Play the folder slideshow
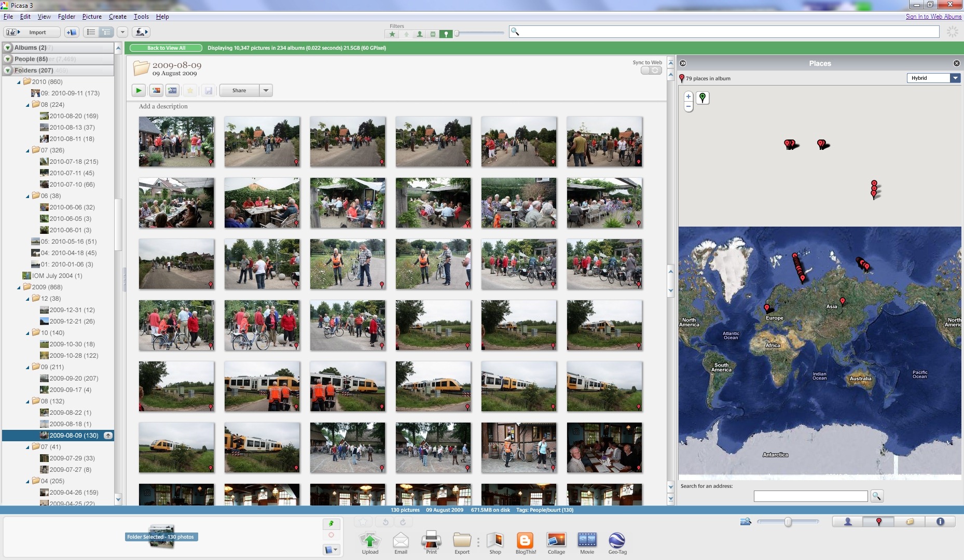The height and width of the screenshot is (560, 964). click(x=139, y=90)
